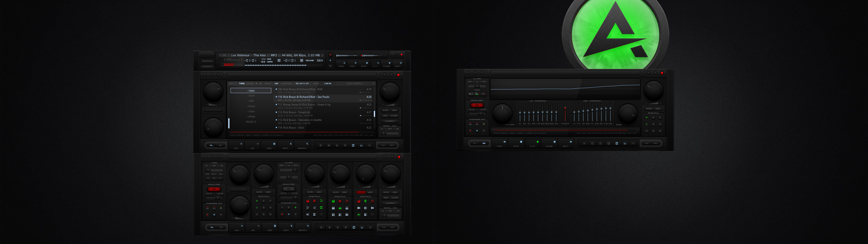Image resolution: width=868 pixels, height=244 pixels.
Task: Select spectrum preset 6 in bottom panel
Action: coord(271,214)
